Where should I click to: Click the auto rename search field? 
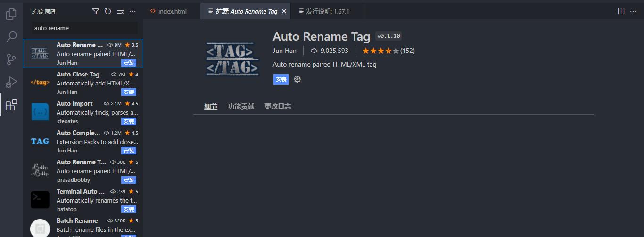85,28
